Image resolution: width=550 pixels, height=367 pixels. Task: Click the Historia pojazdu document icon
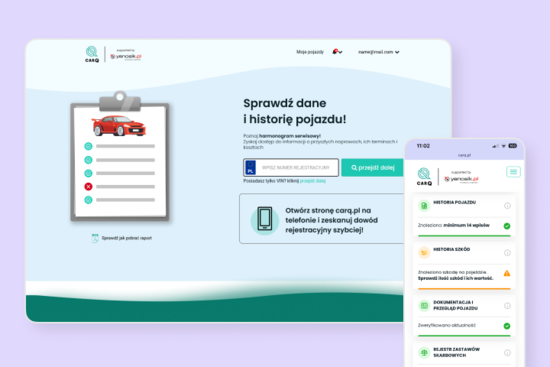[424, 206]
